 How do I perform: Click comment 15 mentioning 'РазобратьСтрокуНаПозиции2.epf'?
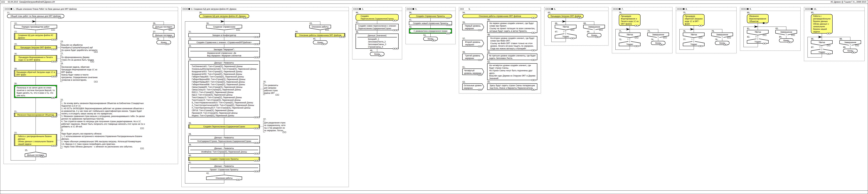(x=79, y=48)
